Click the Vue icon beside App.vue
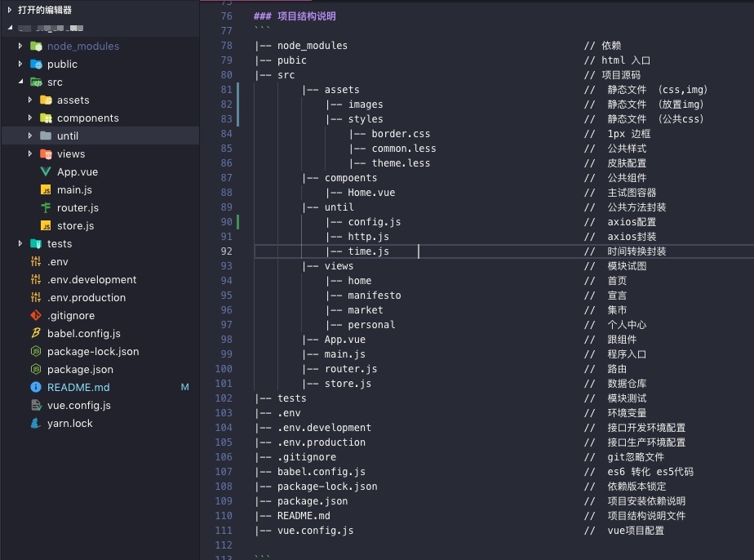The height and width of the screenshot is (560, 754). coord(46,171)
